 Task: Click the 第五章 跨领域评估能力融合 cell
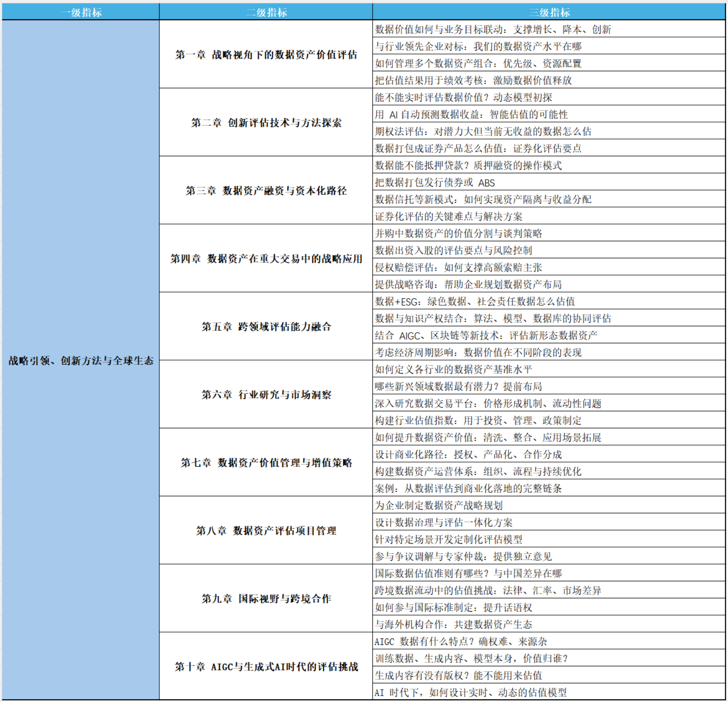266,326
